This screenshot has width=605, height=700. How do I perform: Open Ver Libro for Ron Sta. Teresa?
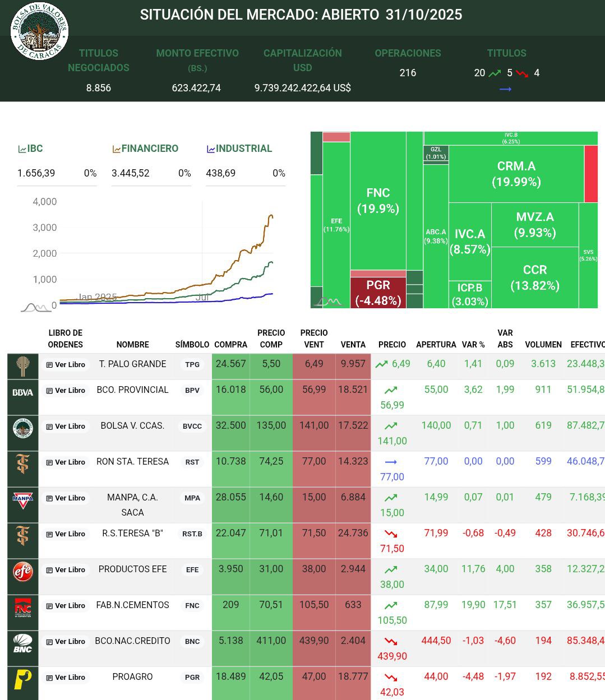66,462
